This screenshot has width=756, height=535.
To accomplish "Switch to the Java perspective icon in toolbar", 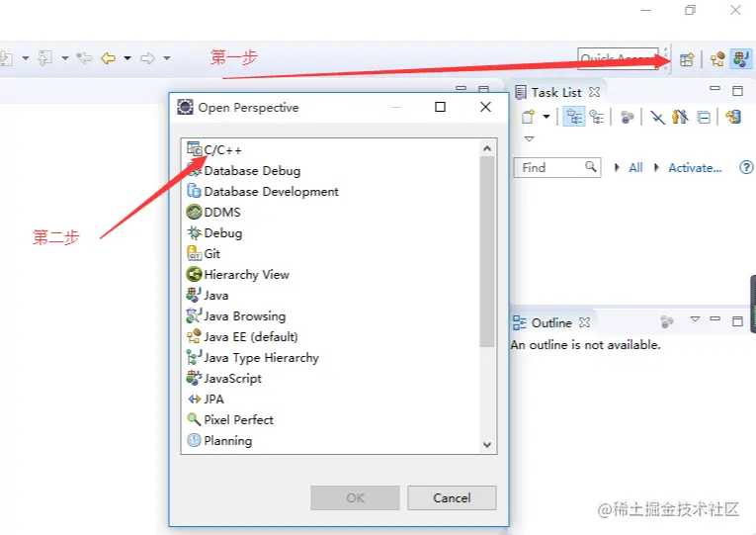I will pyautogui.click(x=740, y=59).
